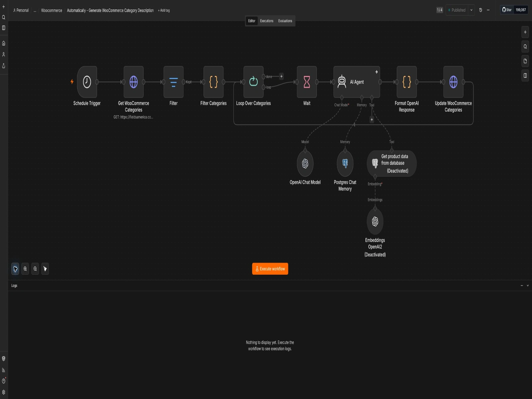Click the Published status button

click(x=457, y=10)
